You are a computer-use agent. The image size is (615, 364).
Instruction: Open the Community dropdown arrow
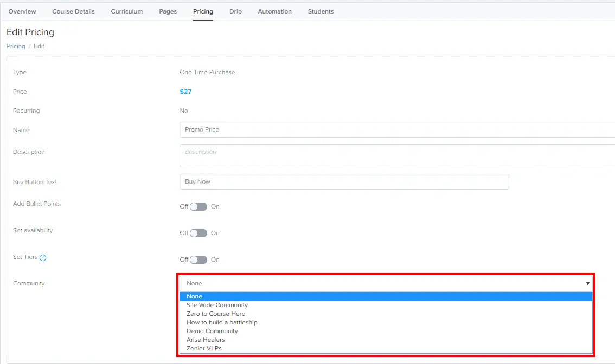click(587, 283)
